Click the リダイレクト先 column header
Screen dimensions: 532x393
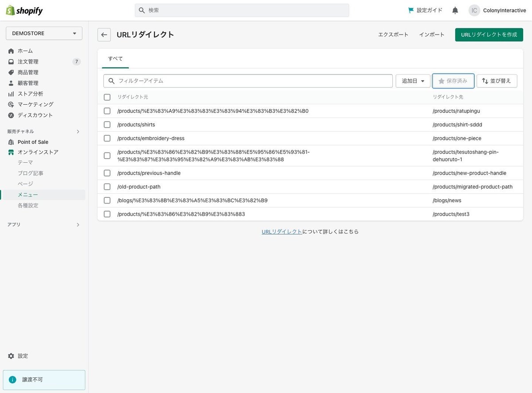pos(448,97)
